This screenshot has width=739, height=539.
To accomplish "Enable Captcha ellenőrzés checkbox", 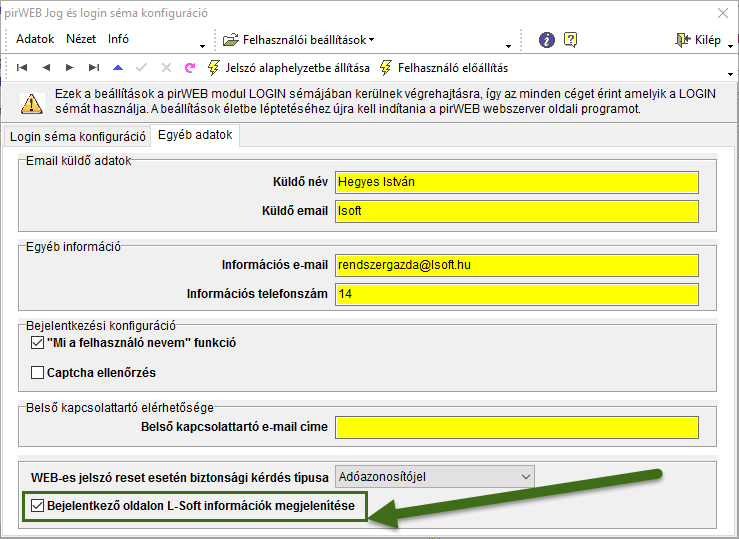I will pyautogui.click(x=38, y=373).
